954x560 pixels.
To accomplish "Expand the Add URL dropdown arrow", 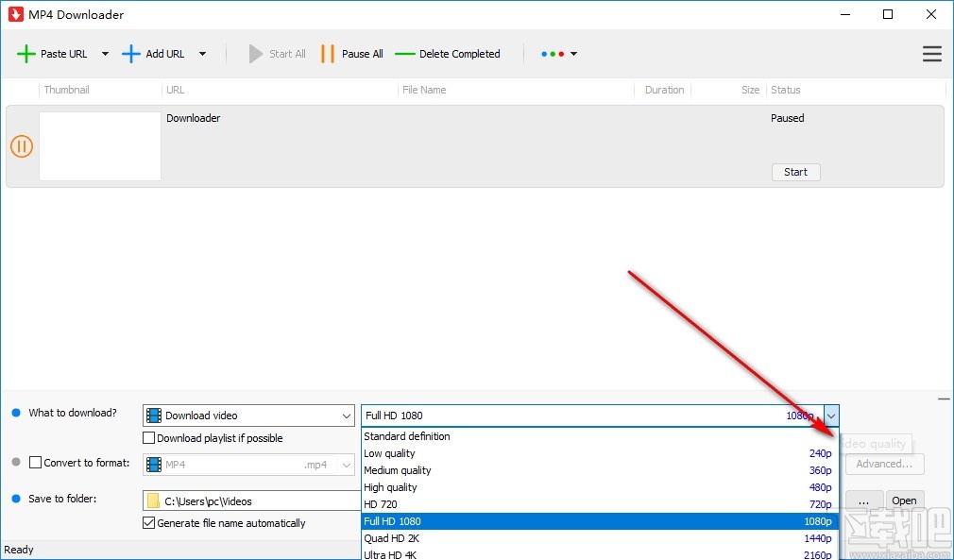I will (x=202, y=54).
